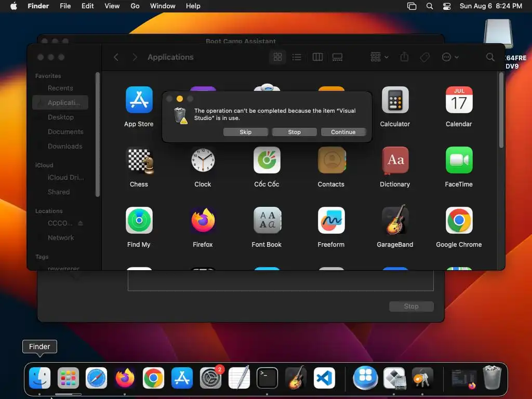This screenshot has width=532, height=399.
Task: Open the File menu
Action: (x=65, y=6)
